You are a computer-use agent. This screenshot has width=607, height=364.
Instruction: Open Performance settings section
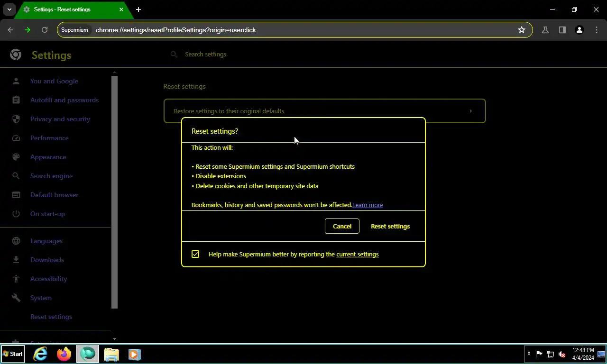point(49,138)
